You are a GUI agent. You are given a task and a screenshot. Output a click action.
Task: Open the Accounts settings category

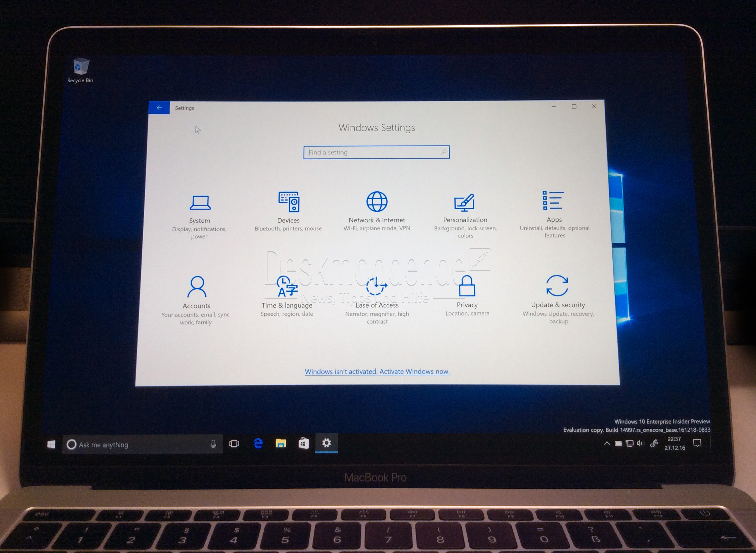pyautogui.click(x=196, y=300)
